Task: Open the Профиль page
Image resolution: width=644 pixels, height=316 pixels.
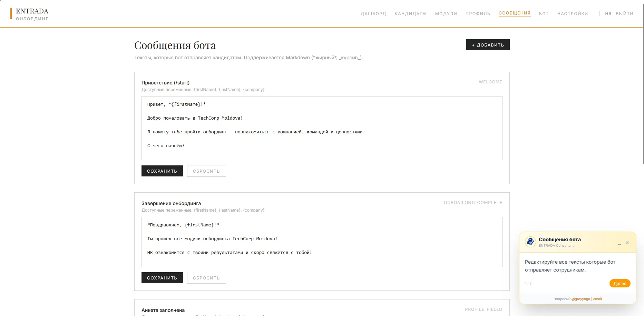Action: tap(478, 14)
